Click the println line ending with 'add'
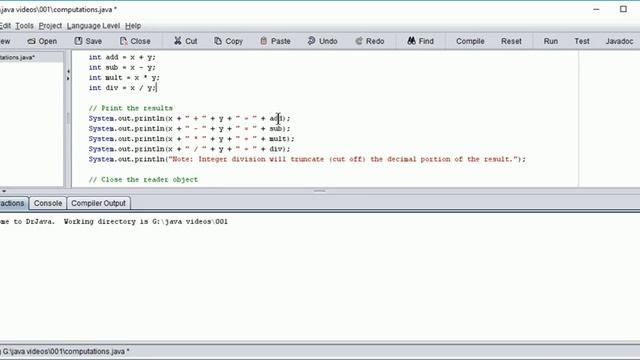 (x=189, y=118)
